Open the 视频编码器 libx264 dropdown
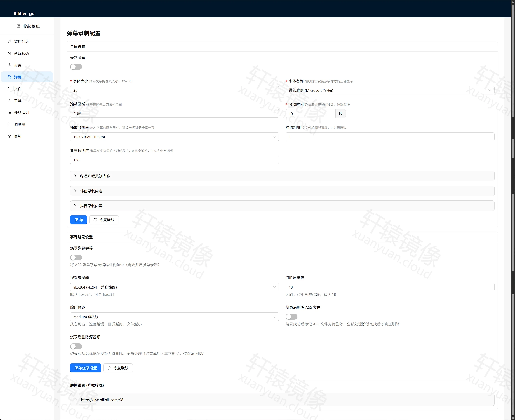515x420 pixels. 174,287
